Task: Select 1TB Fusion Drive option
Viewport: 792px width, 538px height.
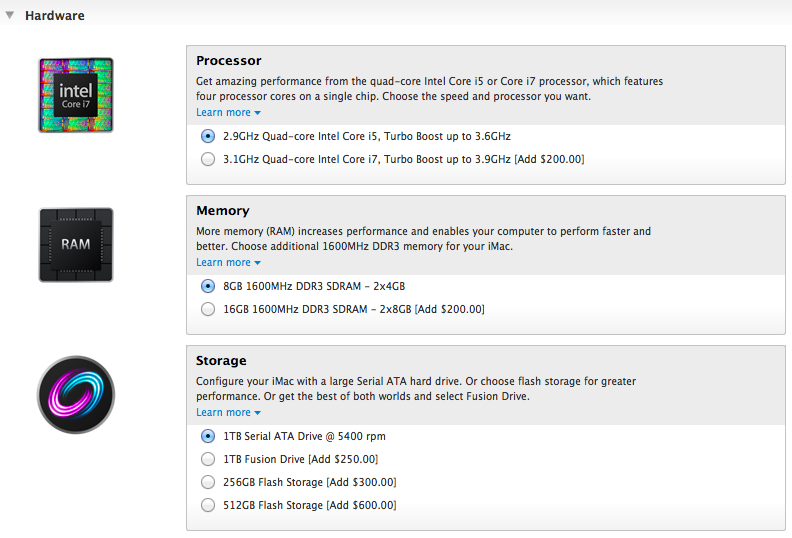Action: [x=208, y=459]
